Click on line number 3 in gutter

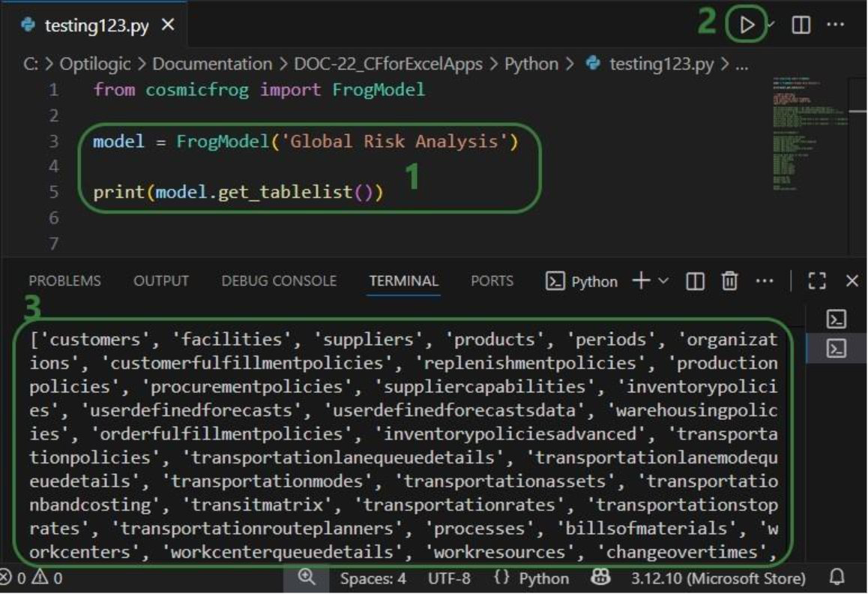coord(53,141)
